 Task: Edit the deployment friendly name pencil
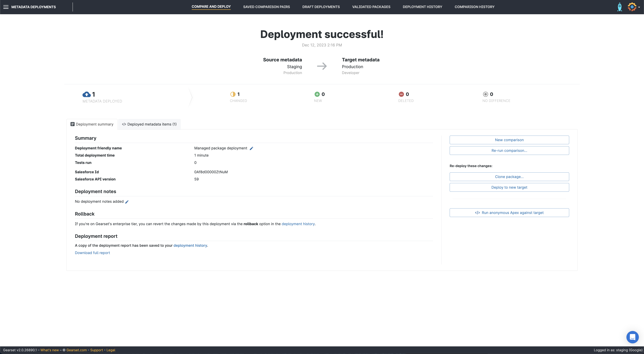point(251,148)
